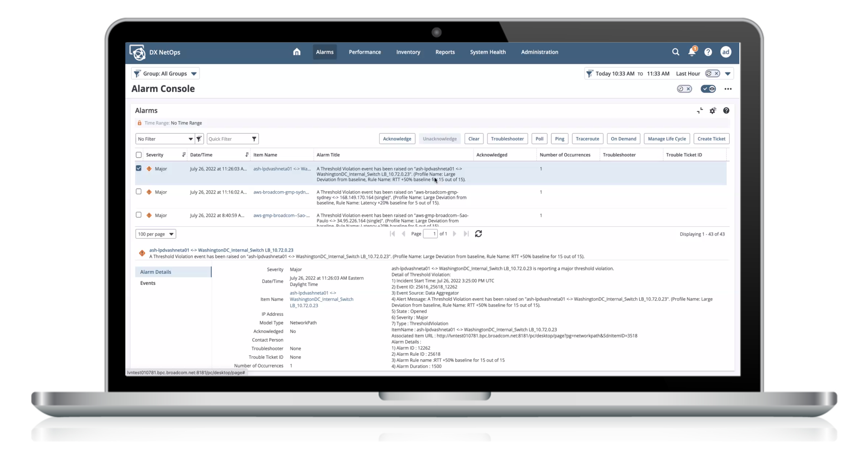Check the aws-broadcom-gmp-sydney alarm row
Viewport: 868px width, 455px height.
coord(138,192)
